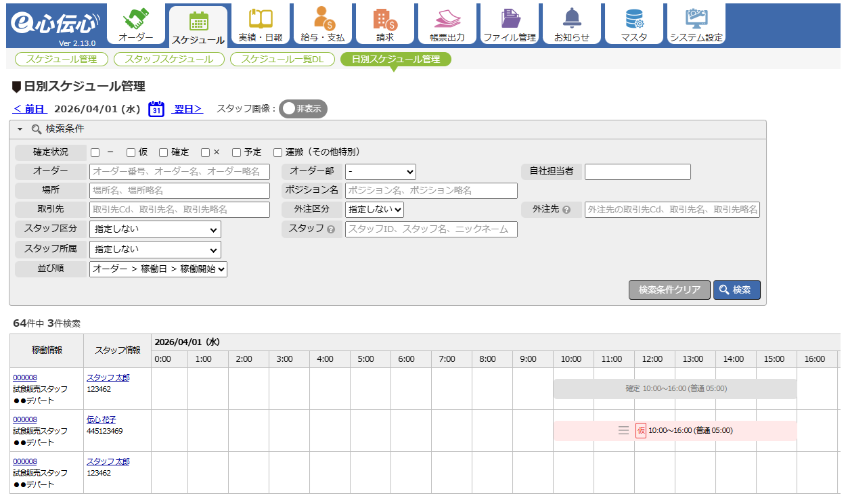
Task: Click the help icon beside 外注先
Action: click(x=566, y=210)
